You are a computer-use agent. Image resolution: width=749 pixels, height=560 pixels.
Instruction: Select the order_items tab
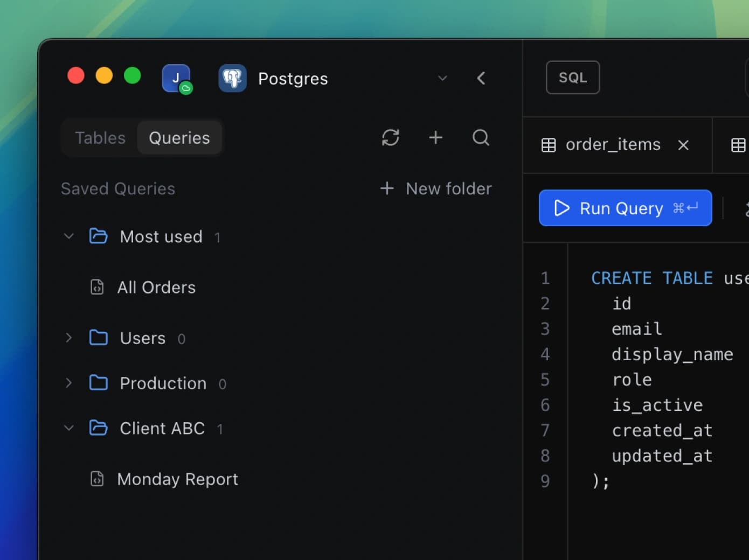[613, 144]
